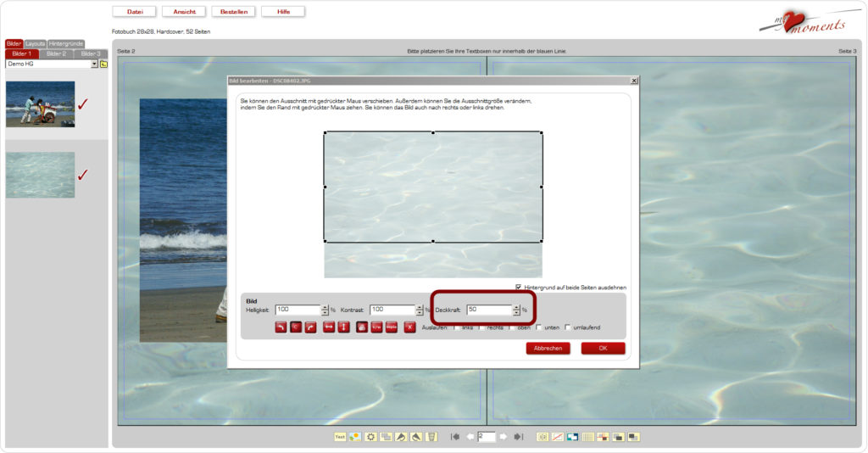This screenshot has height=453, width=868.
Task: Click the rotate left icon in Bild panel
Action: click(x=281, y=327)
